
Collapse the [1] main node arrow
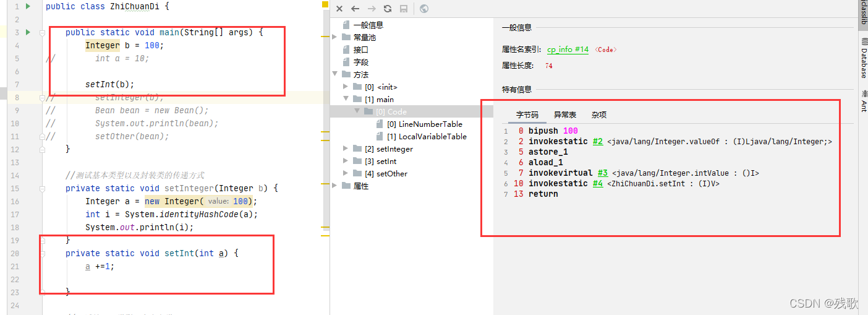tap(346, 99)
